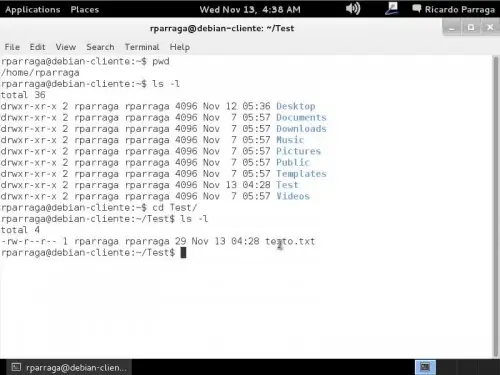Click the Pictures directory name
500x375 pixels.
(298, 151)
